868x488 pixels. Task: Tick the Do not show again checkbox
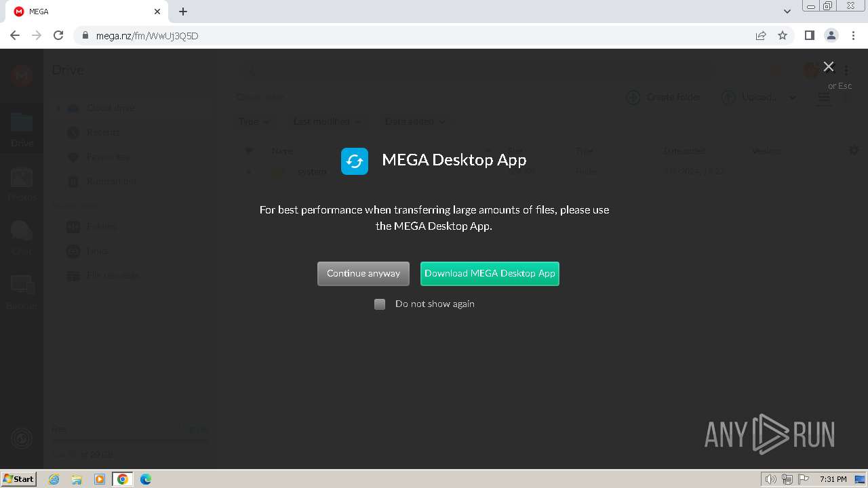[380, 304]
